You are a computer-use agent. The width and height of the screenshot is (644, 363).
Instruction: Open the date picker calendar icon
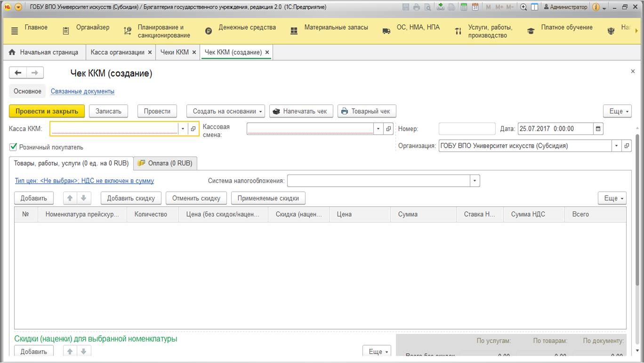[598, 128]
